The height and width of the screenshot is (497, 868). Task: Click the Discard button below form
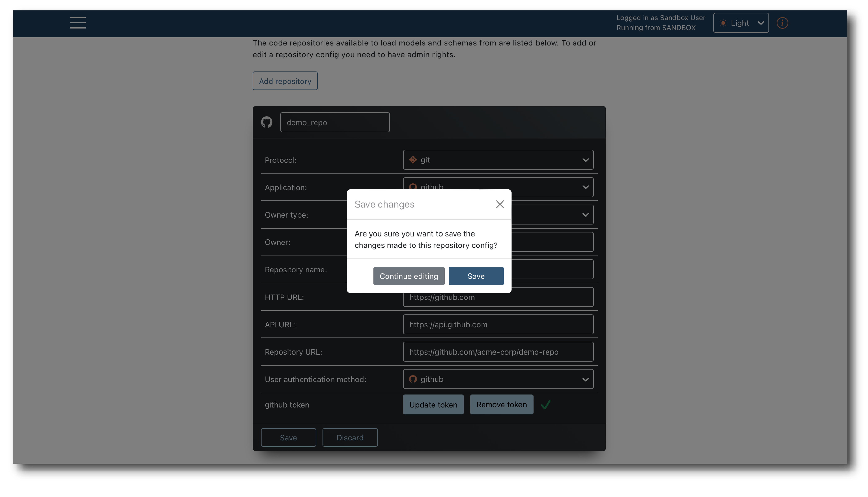point(350,437)
